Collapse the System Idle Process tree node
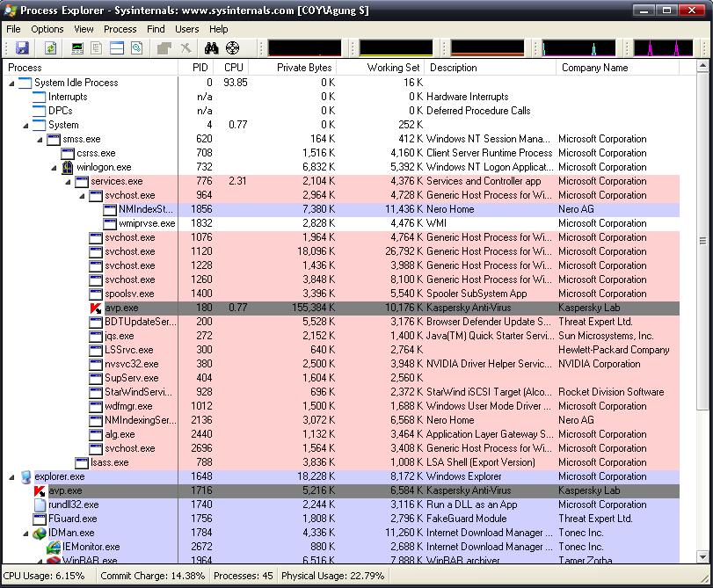713x588 pixels. coord(11,83)
